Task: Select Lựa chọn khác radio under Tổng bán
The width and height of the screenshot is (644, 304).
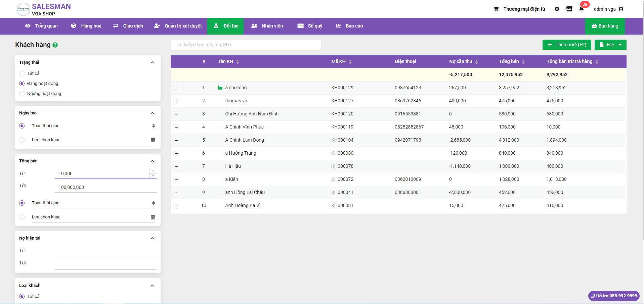Action: 22,217
